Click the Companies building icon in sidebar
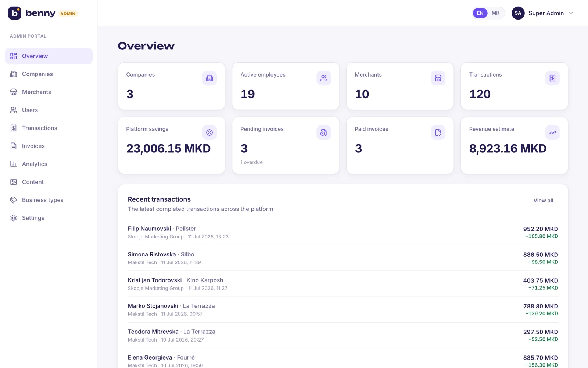Image resolution: width=588 pixels, height=368 pixels. pos(14,74)
